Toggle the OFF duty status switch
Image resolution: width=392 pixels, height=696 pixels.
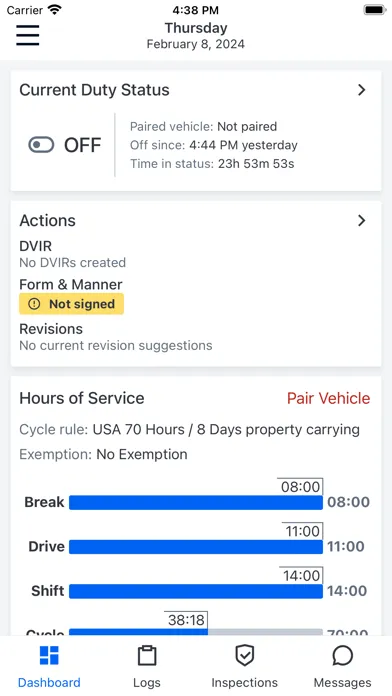tap(41, 145)
